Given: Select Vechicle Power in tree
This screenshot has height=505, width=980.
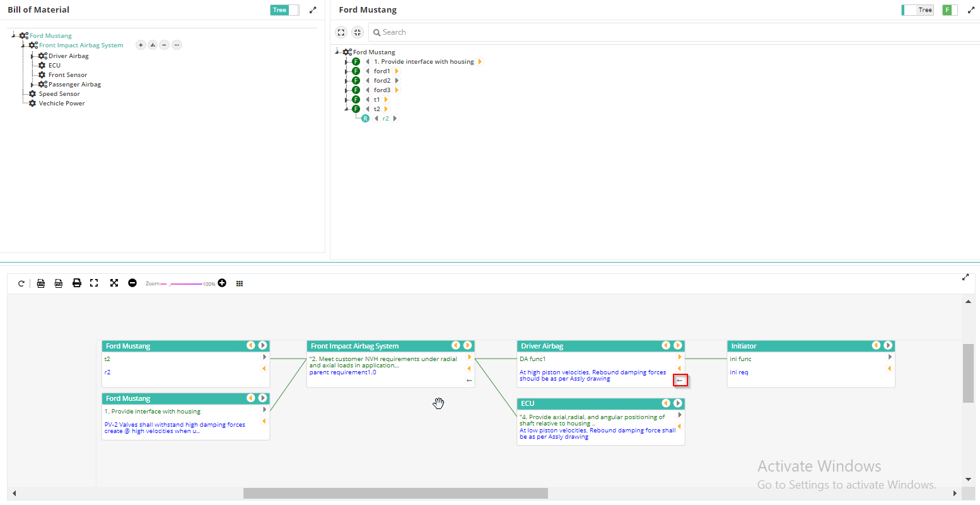Looking at the screenshot, I should 62,104.
